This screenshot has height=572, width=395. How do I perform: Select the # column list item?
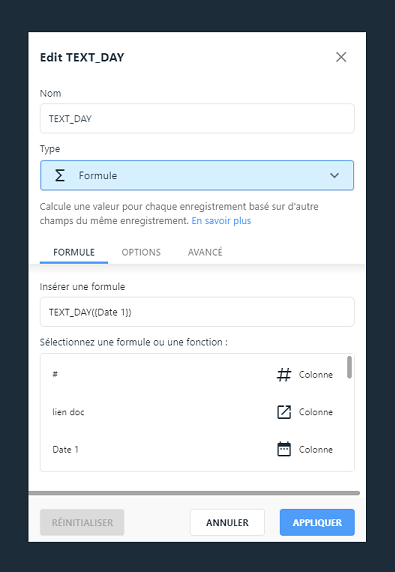193,375
